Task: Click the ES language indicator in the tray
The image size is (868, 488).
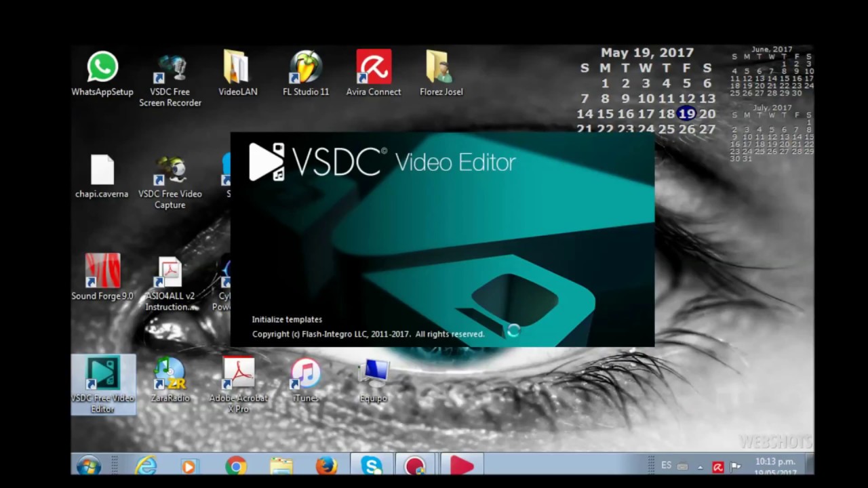Action: [666, 466]
